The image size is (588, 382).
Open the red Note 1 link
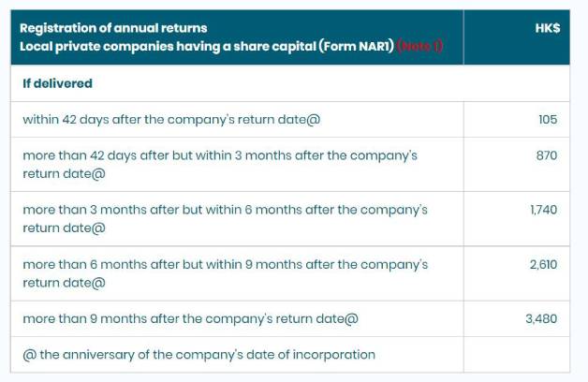pos(419,47)
